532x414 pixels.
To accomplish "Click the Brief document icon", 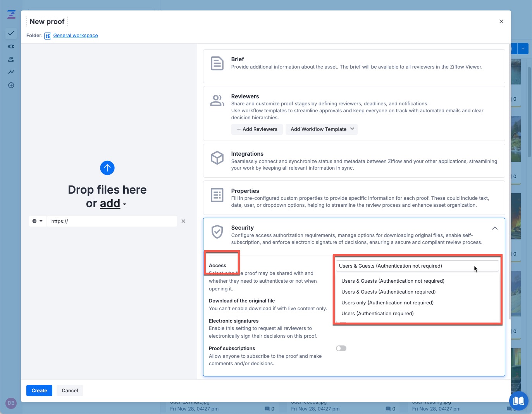I will [217, 63].
